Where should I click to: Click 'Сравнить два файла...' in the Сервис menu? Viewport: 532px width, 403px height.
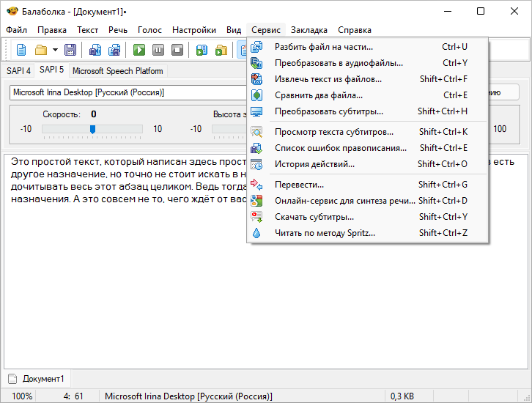point(318,95)
